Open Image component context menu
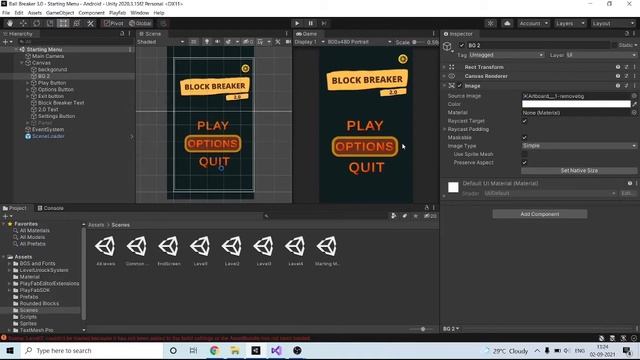The image size is (640, 360). [635, 86]
